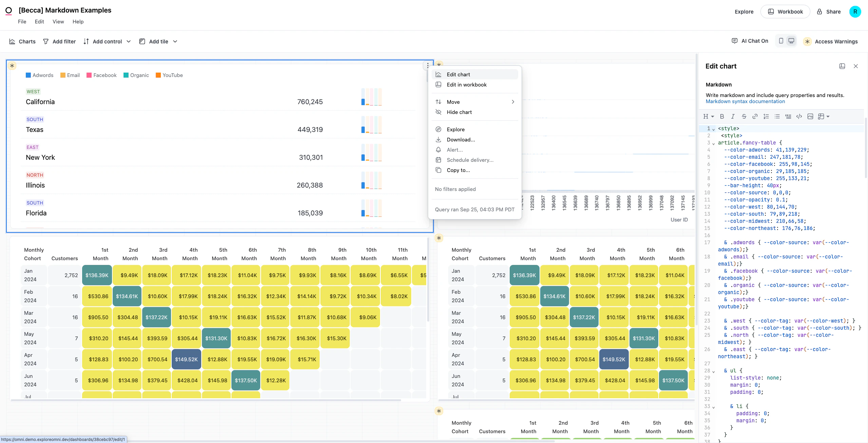Screen dimensions: 868x443
Task: Apply italic formatting in the markdown editor
Action: point(733,116)
